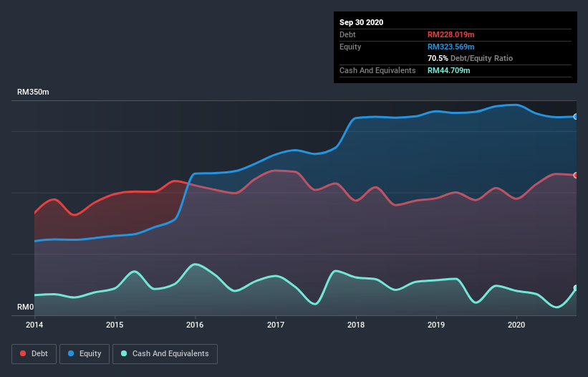
Task: Click the 2014 axis label
Action: pyautogui.click(x=34, y=325)
